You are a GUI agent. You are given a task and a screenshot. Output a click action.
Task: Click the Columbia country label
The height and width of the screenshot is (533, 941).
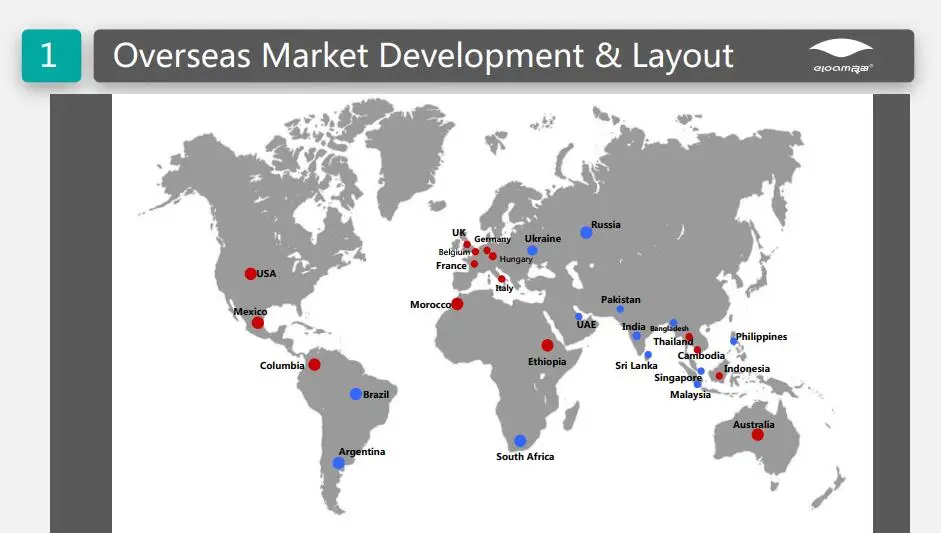coord(282,365)
